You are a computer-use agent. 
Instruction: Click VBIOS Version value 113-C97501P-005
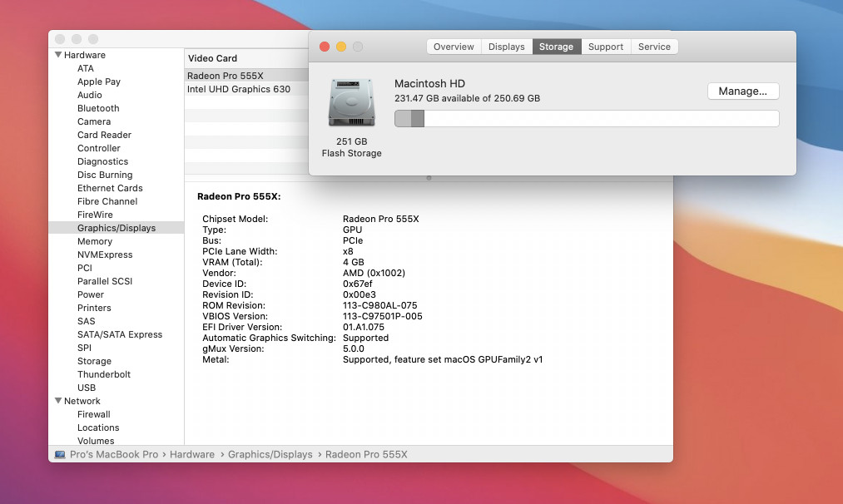click(383, 316)
